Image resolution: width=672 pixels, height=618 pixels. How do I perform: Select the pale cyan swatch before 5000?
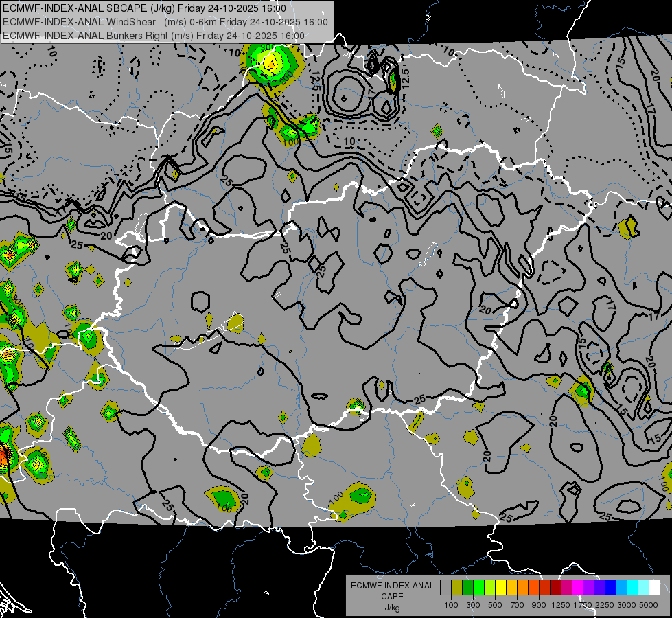[x=644, y=588]
